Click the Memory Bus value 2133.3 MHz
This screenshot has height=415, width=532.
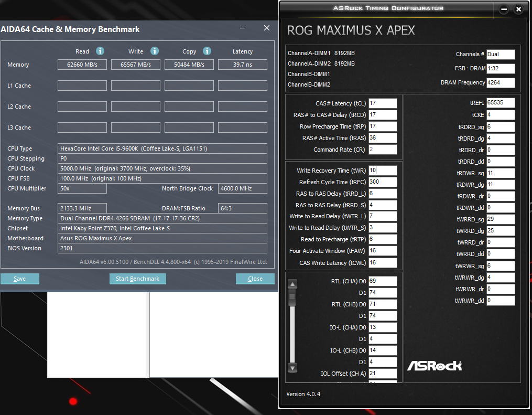[x=82, y=208]
